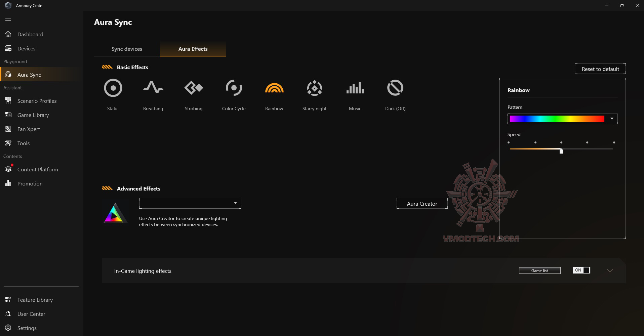
Task: Click the Content Platform layers icon
Action: point(8,169)
